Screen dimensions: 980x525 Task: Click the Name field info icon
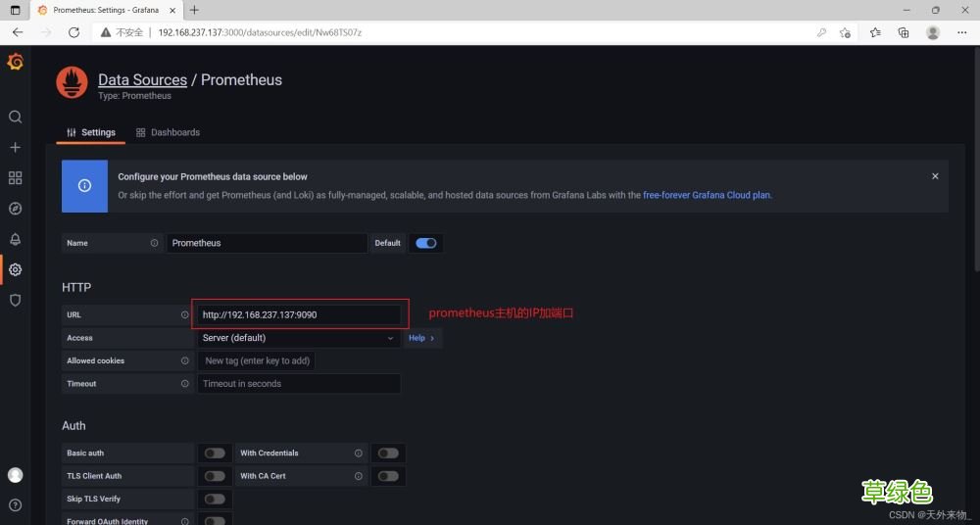[x=154, y=243]
